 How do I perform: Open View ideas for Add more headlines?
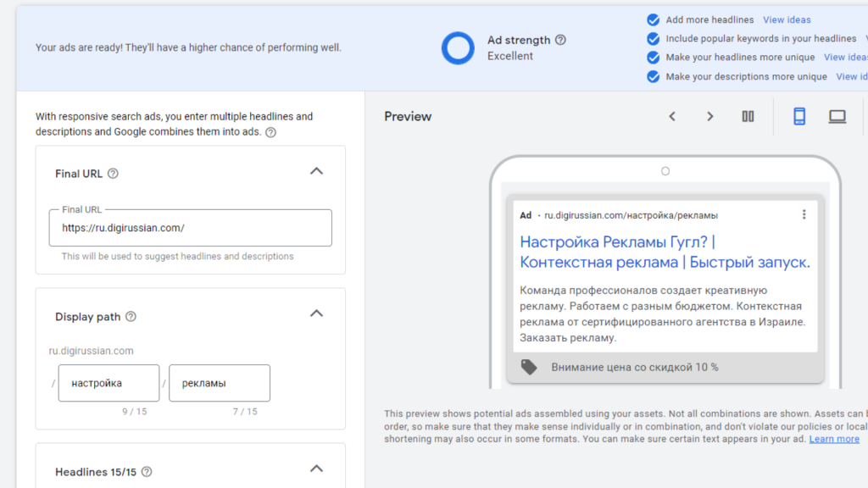pyautogui.click(x=787, y=20)
